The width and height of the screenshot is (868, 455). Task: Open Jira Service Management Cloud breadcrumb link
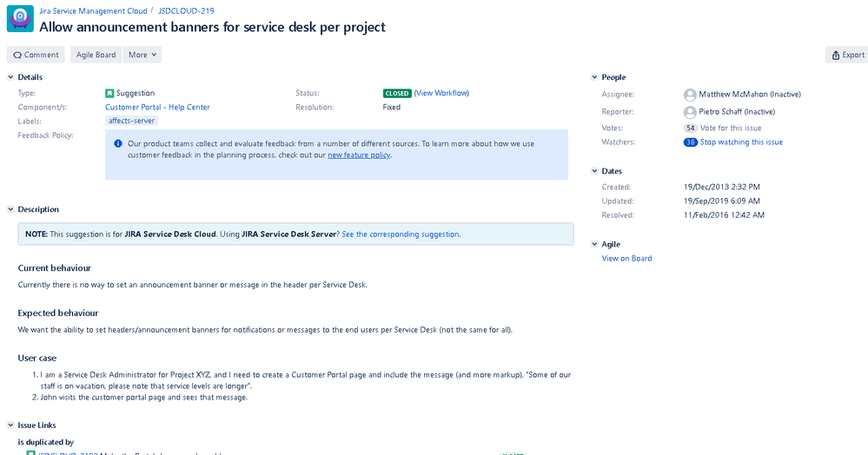pyautogui.click(x=93, y=11)
